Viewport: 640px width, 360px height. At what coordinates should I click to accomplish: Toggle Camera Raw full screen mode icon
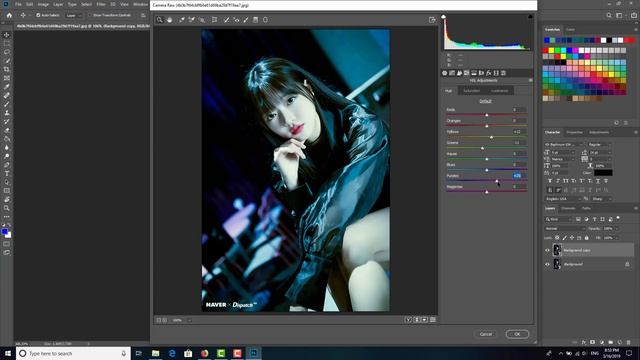coord(432,20)
